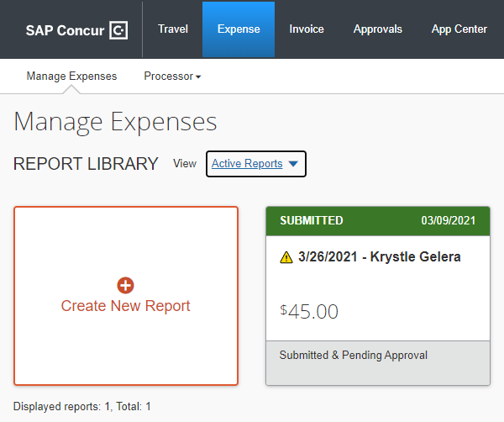Open the Approvals page
The image size is (504, 422).
point(377,29)
